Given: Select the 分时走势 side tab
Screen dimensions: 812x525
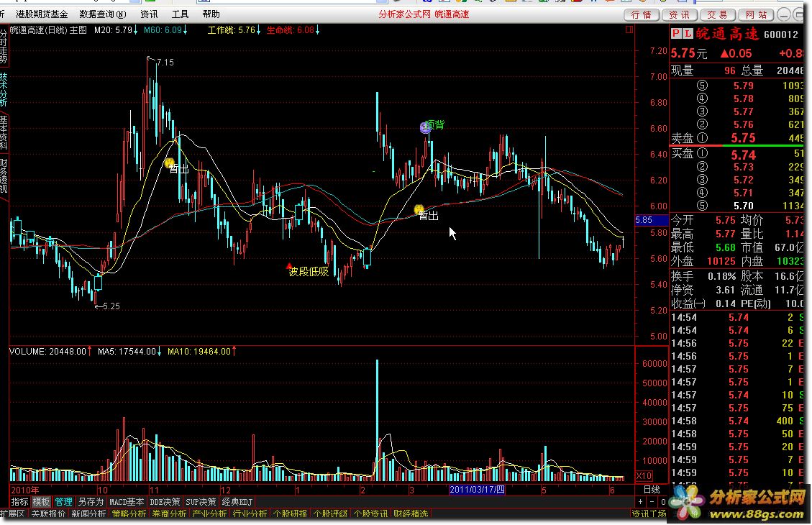Looking at the screenshot, I should tap(4, 47).
